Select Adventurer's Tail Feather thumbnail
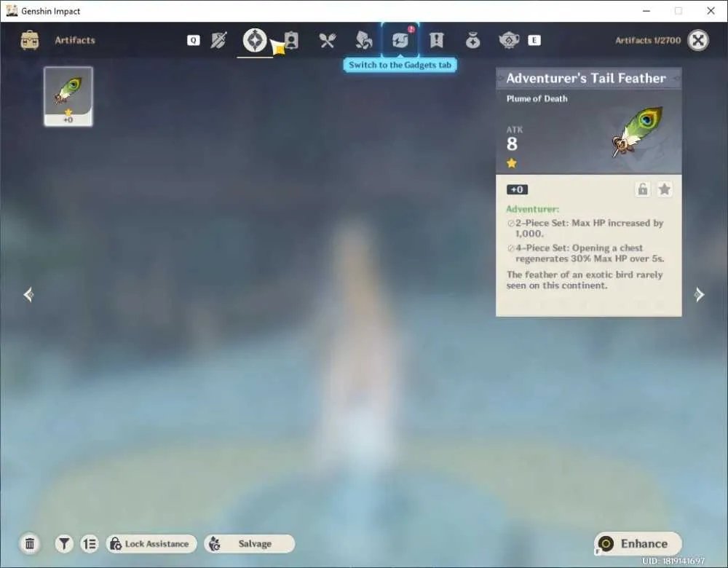728x568 pixels. click(x=68, y=96)
